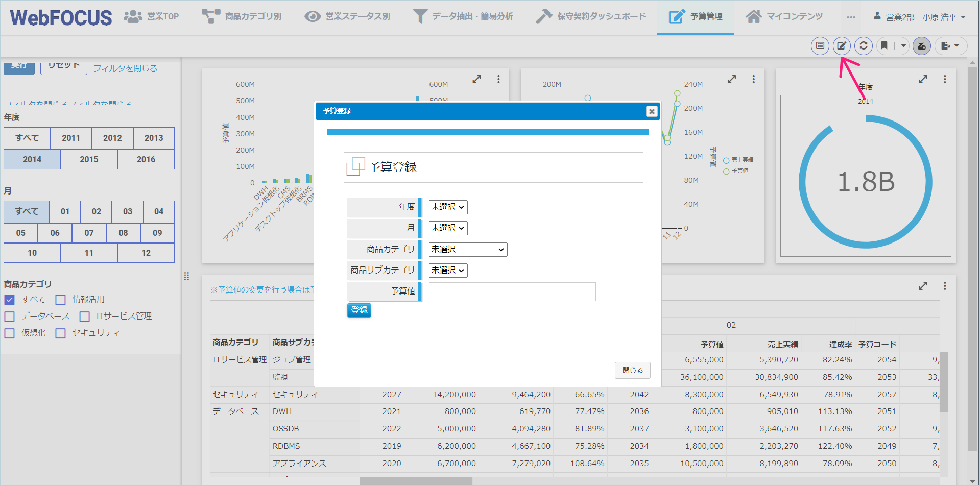The width and height of the screenshot is (980, 486).
Task: Uncheck the すべて product category checkbox
Action: pyautogui.click(x=10, y=300)
